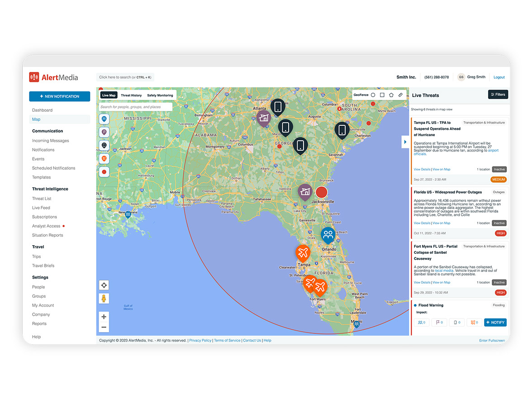The width and height of the screenshot is (532, 399).
Task: Click the blue people group pin near Orlando
Action: tap(328, 235)
